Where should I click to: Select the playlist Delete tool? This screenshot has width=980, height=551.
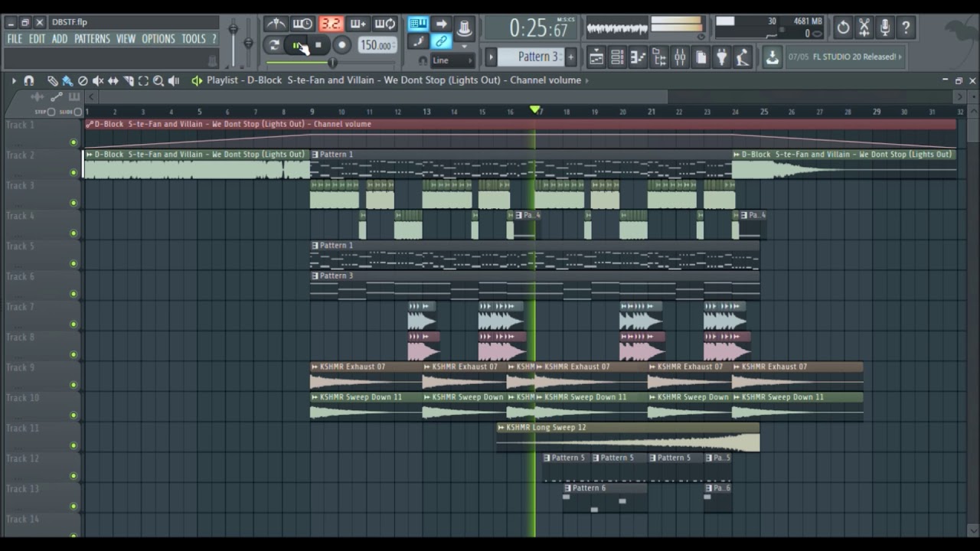click(x=83, y=80)
